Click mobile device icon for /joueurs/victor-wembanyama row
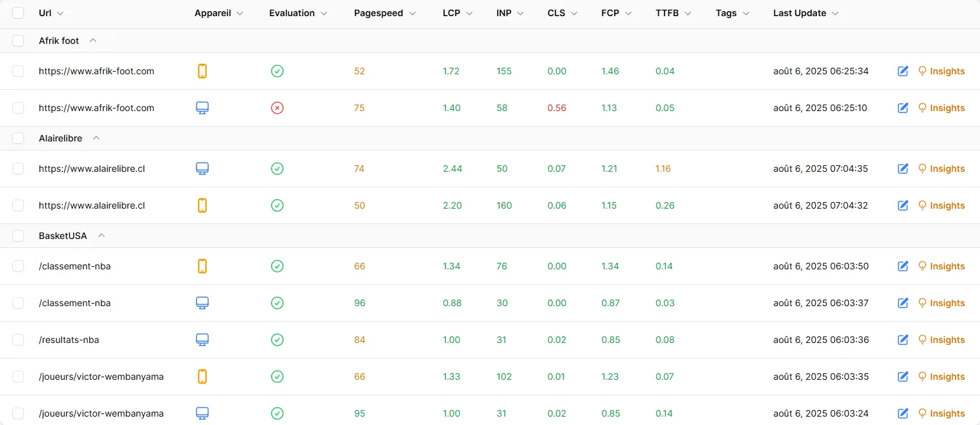The image size is (980, 425). tap(202, 377)
